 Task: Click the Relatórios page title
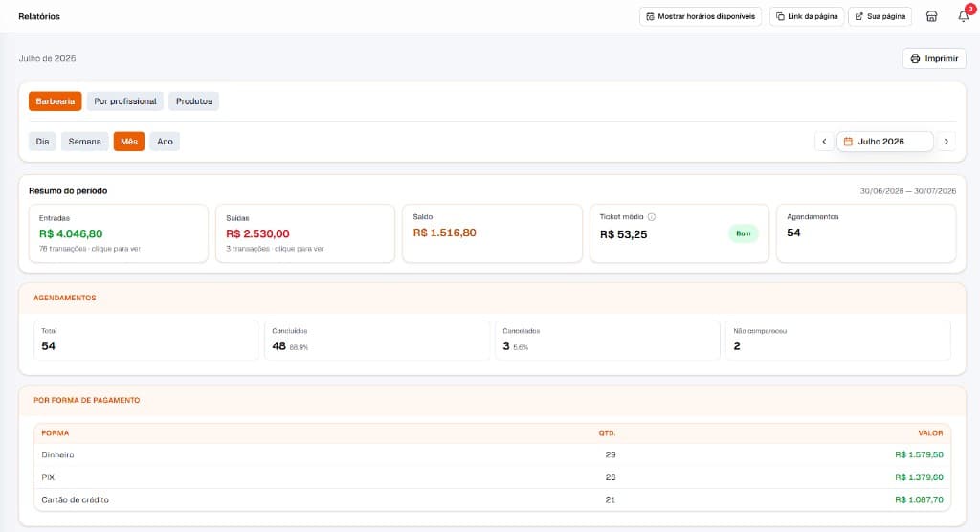pyautogui.click(x=39, y=17)
